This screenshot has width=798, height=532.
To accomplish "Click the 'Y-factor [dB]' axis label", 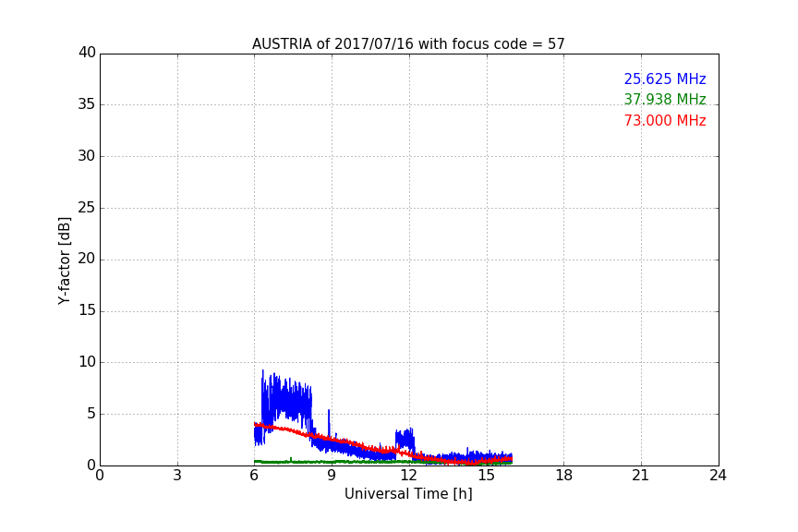I will (x=64, y=260).
